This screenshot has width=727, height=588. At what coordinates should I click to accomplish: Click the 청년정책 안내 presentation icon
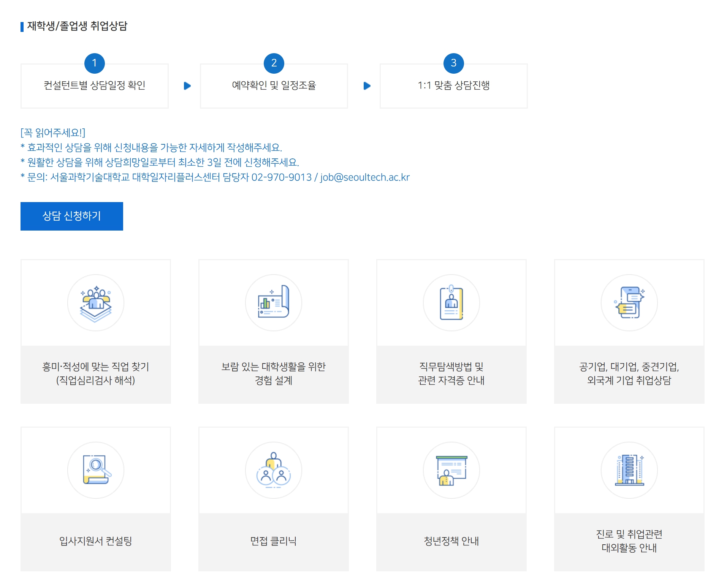click(451, 470)
